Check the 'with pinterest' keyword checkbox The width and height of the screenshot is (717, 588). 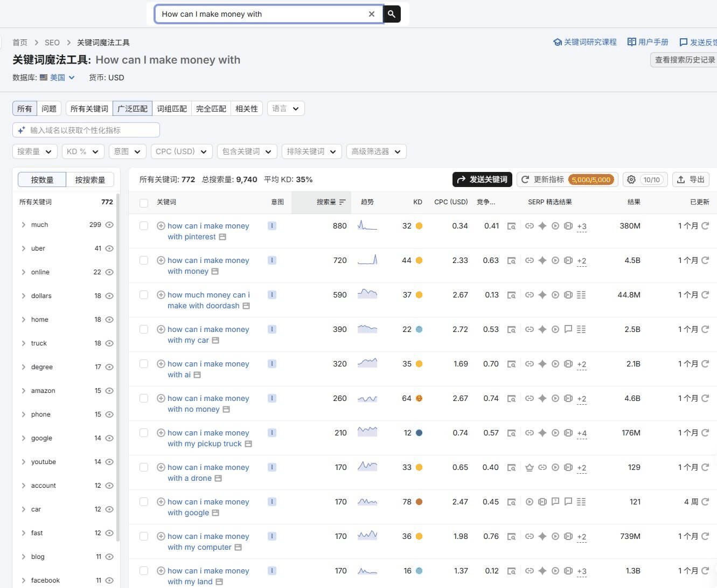click(x=144, y=226)
